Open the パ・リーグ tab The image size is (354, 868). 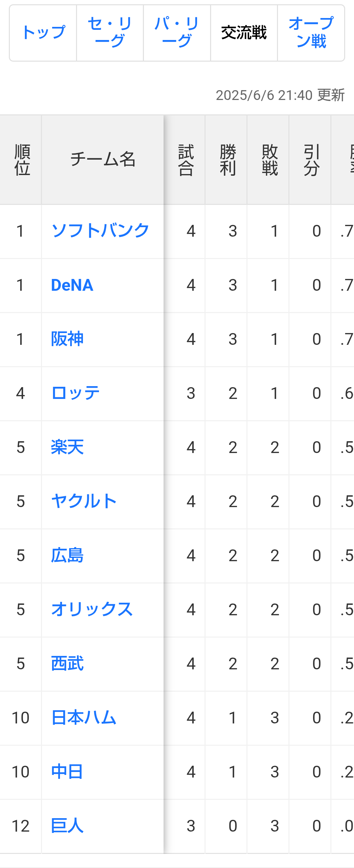[177, 33]
